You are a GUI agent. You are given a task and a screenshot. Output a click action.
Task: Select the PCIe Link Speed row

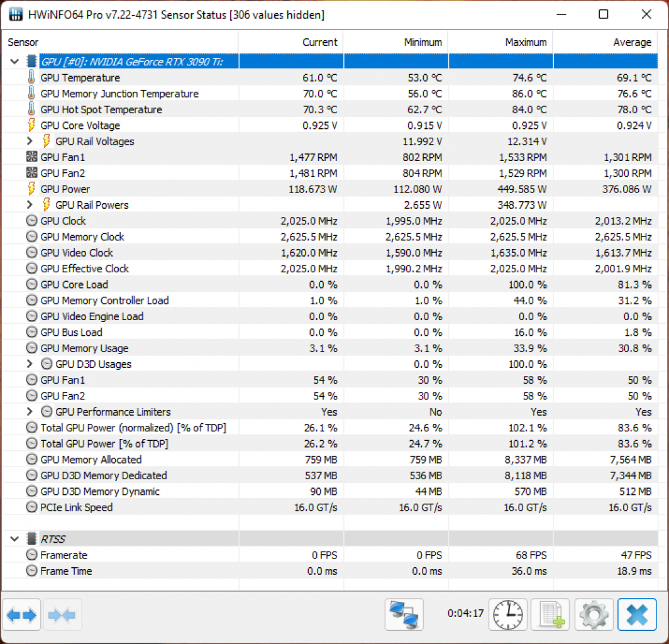[x=330, y=507]
